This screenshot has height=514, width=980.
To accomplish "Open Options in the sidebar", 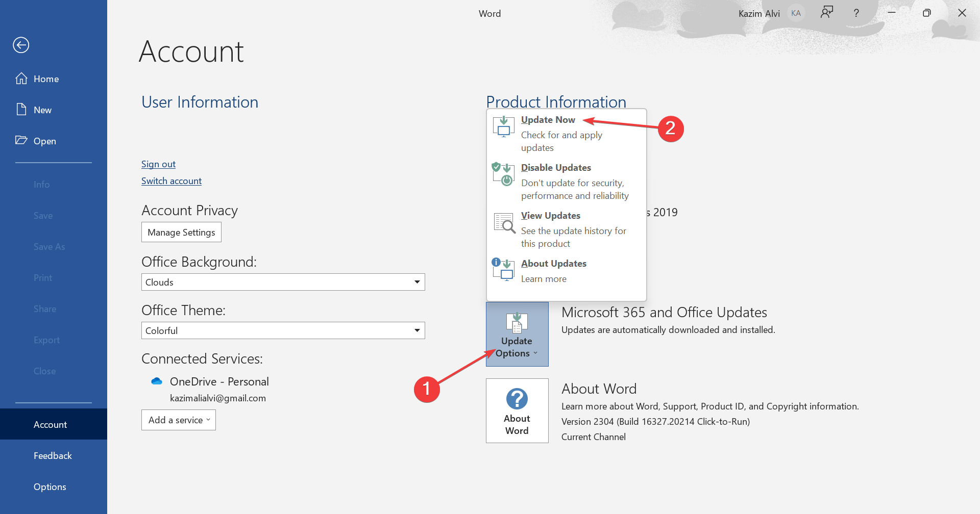I will (x=54, y=486).
